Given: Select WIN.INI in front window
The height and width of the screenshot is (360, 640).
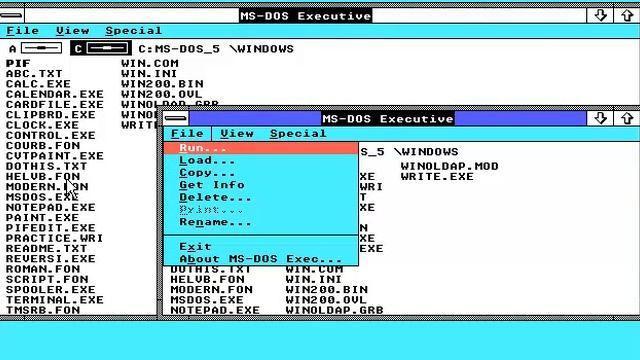Looking at the screenshot, I should 313,280.
